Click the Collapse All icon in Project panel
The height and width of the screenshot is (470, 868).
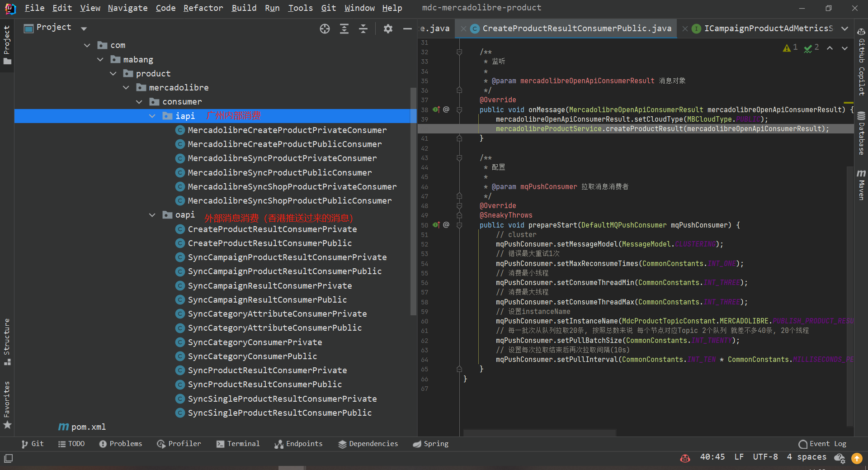[x=363, y=29]
